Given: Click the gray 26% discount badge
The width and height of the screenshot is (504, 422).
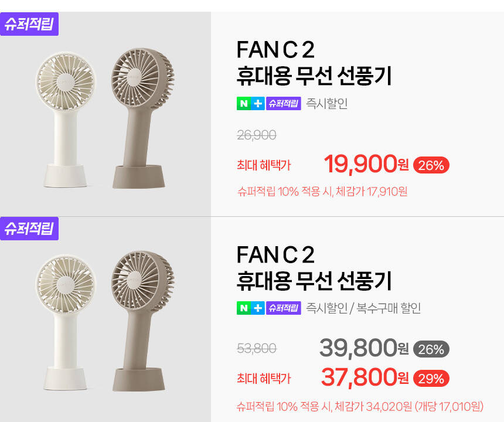Looking at the screenshot, I should 431,349.
